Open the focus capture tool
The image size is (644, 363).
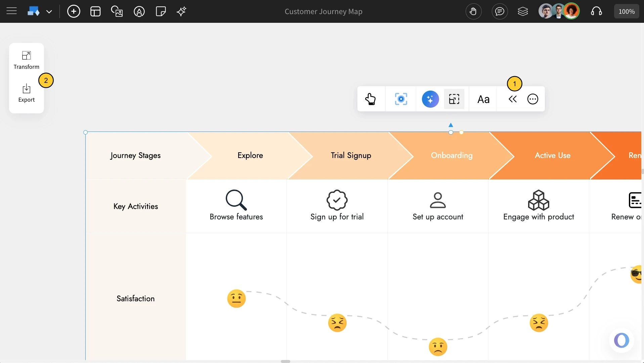coord(401,99)
